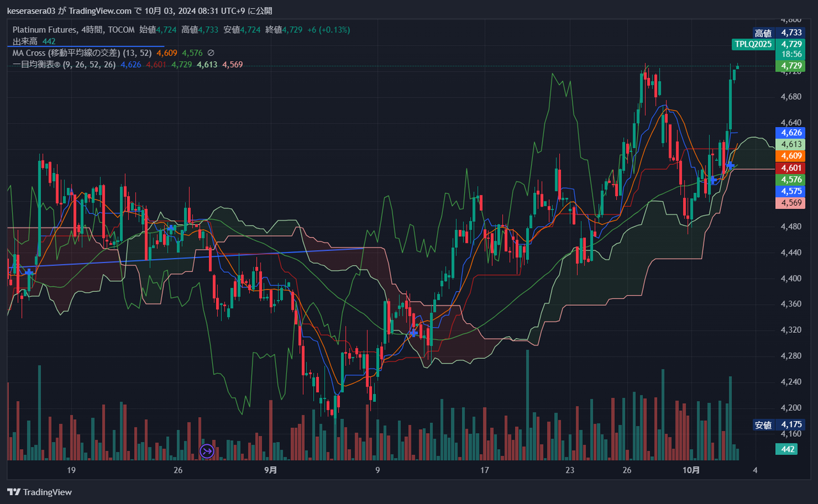
Task: Click the crossed-circle icon beside MA Cross values
Action: point(211,53)
